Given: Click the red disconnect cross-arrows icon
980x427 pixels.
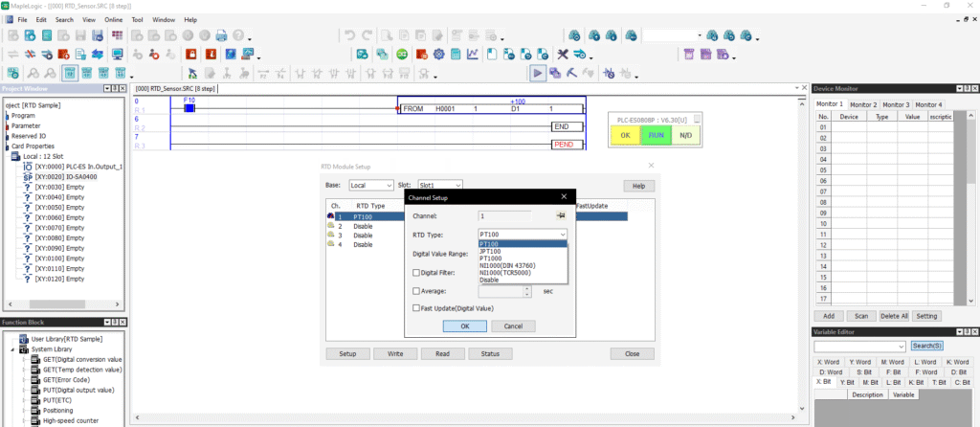Looking at the screenshot, I should coord(30,55).
